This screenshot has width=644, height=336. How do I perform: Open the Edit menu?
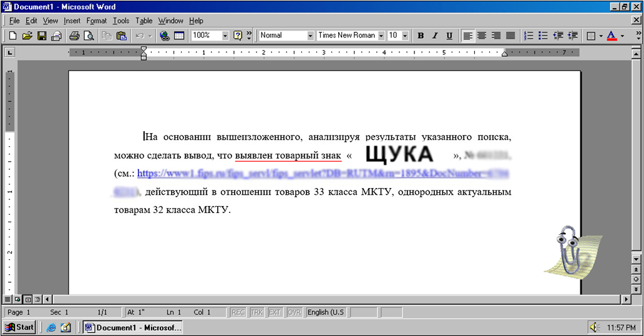31,21
